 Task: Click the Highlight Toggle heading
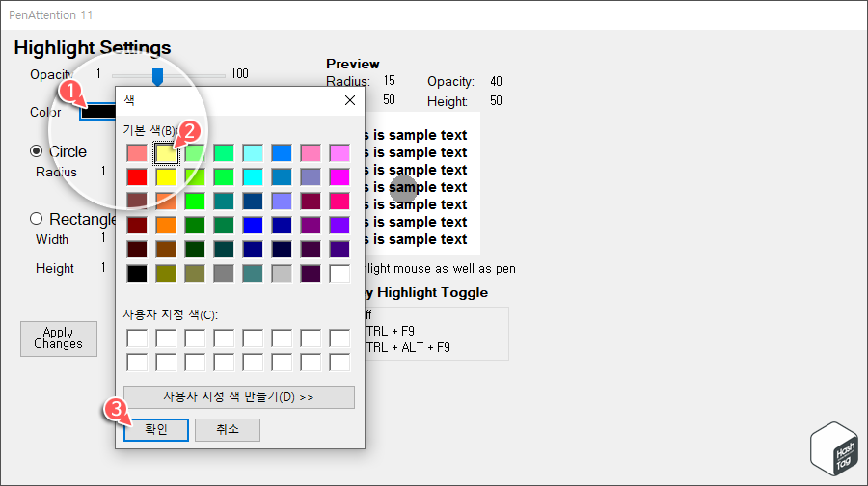[432, 292]
